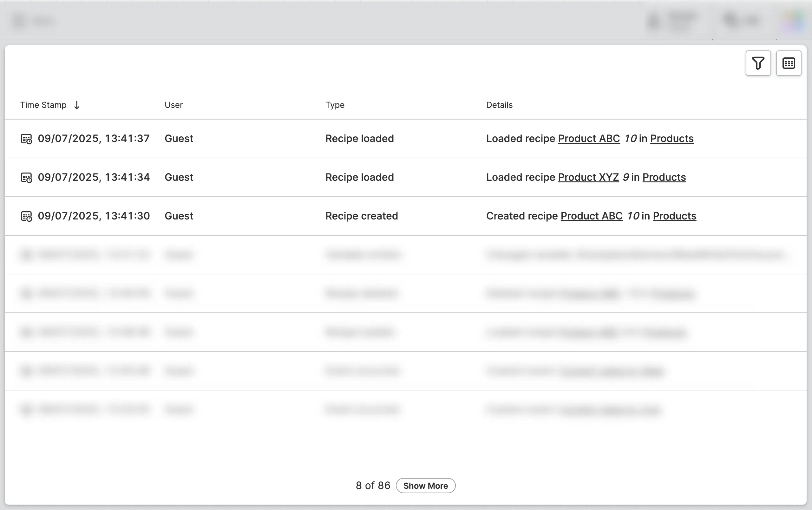Sort by Time Stamp column header
Image resolution: width=812 pixels, height=510 pixels.
(x=43, y=105)
